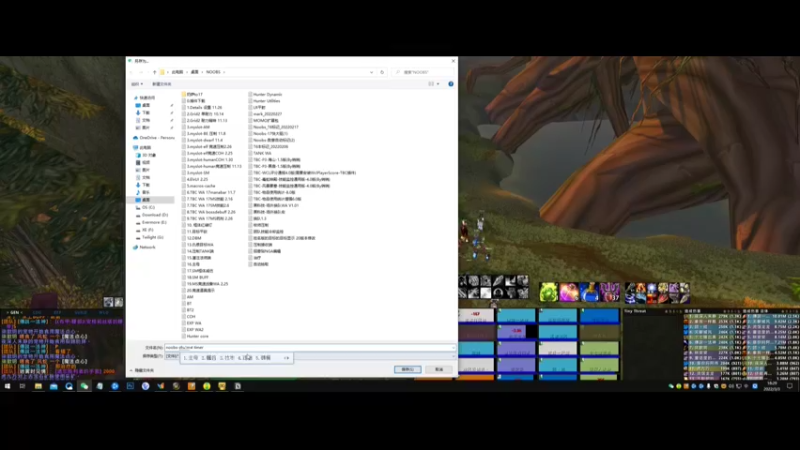This screenshot has width=800, height=450.
Task: Select the file named mark_20220227
Action: point(265,114)
